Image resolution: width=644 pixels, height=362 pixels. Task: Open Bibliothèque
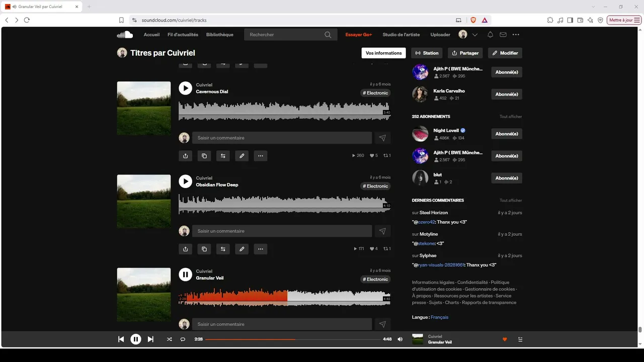220,35
